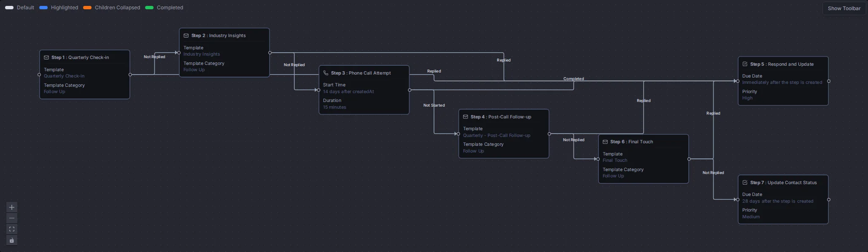
Task: Click the mail icon in Step 6
Action: pyautogui.click(x=605, y=142)
